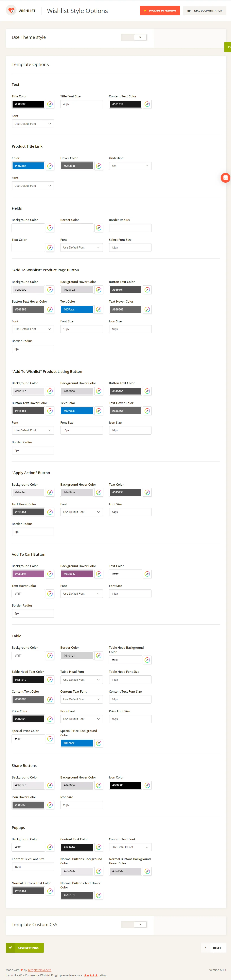Focus the Fields Border Radius field
The image size is (231, 980).
point(130,228)
